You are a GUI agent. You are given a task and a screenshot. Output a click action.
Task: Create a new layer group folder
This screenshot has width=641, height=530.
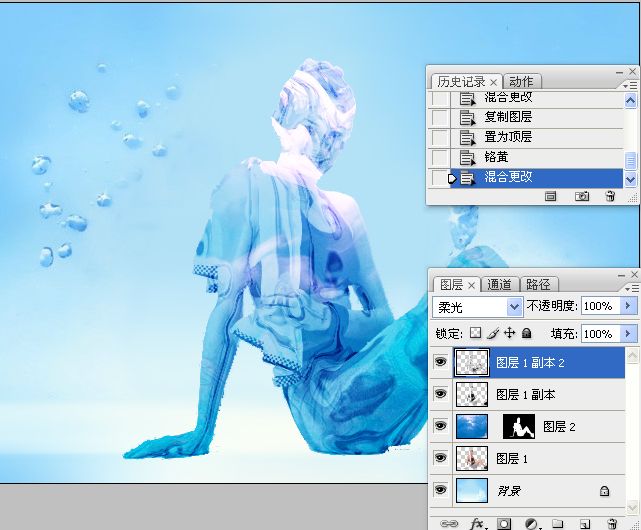point(559,522)
